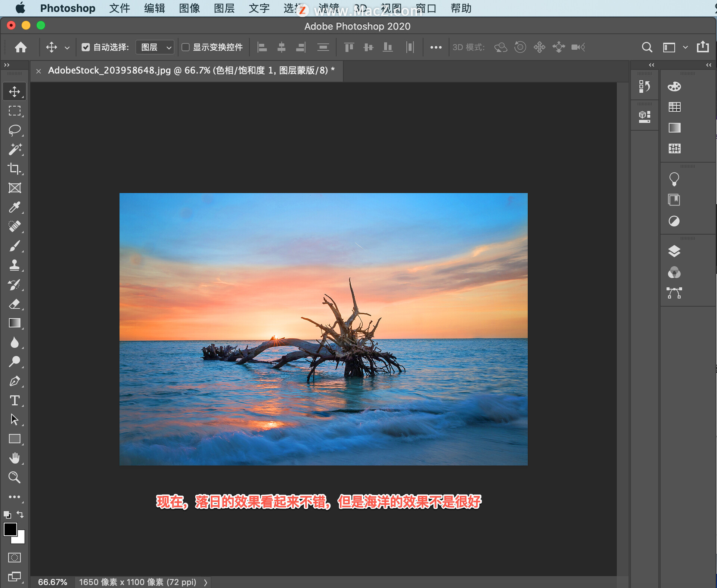Select the Magic Wand tool
Viewport: 717px width, 588px height.
point(15,149)
